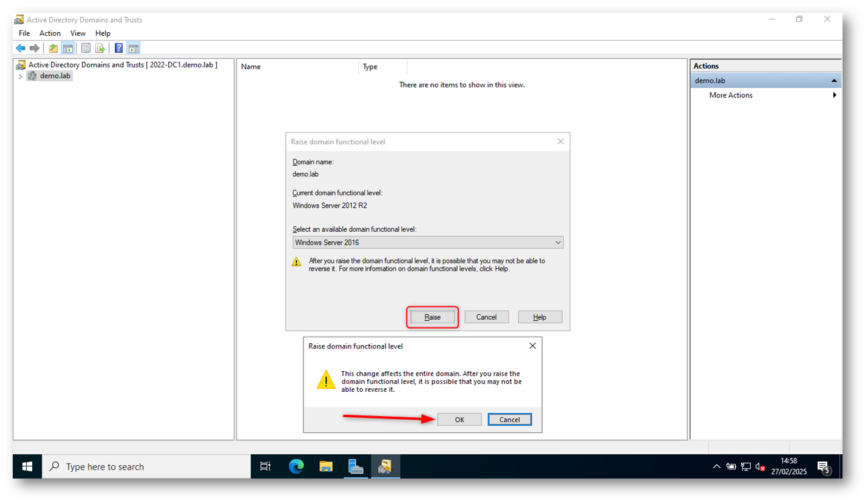Click Cancel in the confirmation dialog
Viewport: 868px width, 504px height.
pyautogui.click(x=510, y=420)
